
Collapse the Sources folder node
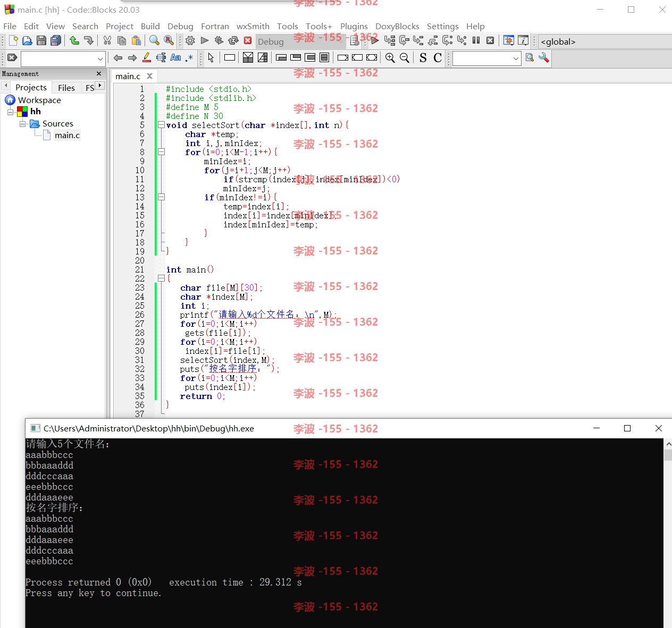[22, 124]
